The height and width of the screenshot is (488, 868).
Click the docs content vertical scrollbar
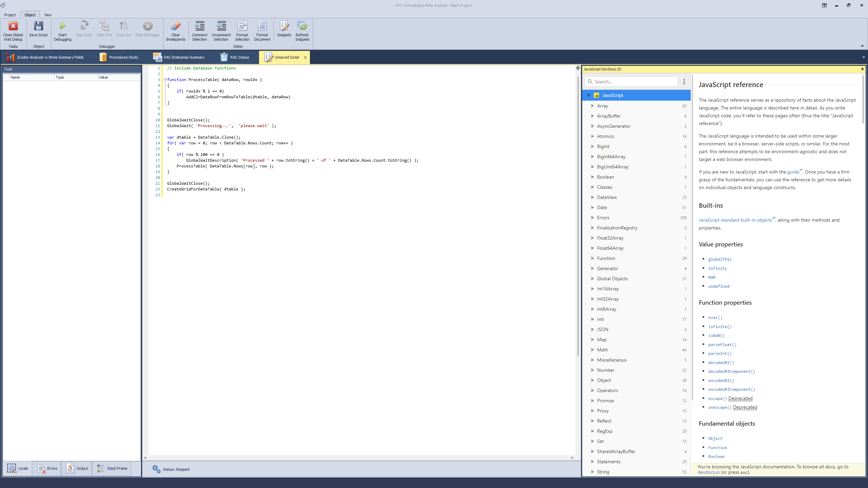[x=863, y=100]
